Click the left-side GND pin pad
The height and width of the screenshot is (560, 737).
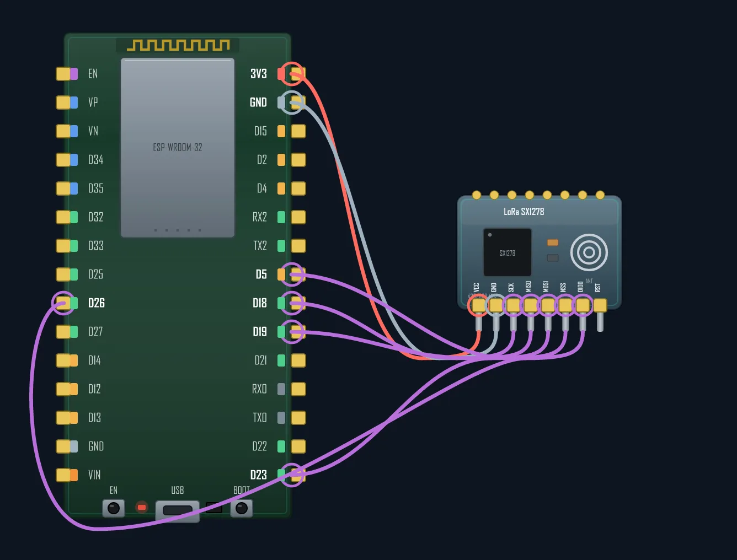coord(63,446)
